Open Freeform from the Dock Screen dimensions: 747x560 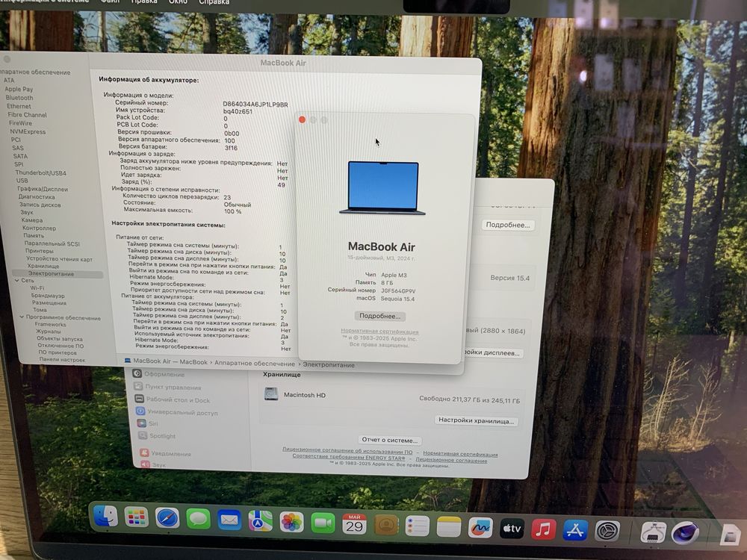click(x=480, y=528)
